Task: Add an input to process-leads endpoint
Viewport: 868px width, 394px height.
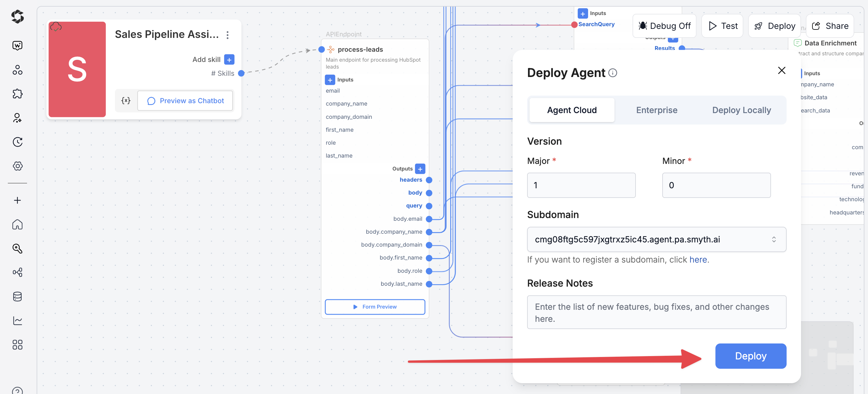Action: pyautogui.click(x=330, y=80)
